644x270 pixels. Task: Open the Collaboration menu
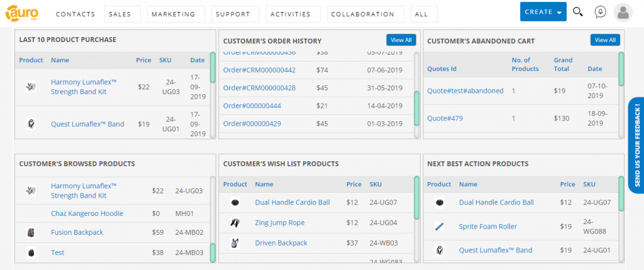[x=365, y=14]
